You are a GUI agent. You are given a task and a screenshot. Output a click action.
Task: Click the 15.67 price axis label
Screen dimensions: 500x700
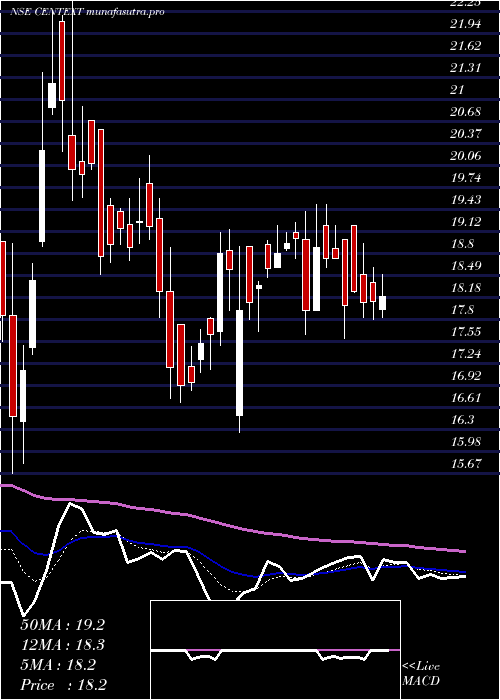pos(466,463)
